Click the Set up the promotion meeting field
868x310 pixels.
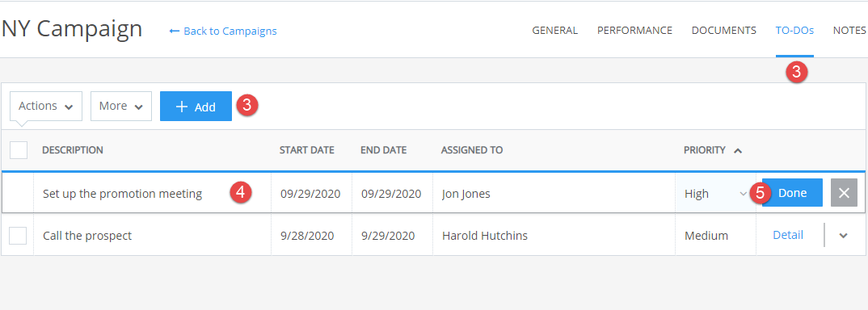[152, 194]
